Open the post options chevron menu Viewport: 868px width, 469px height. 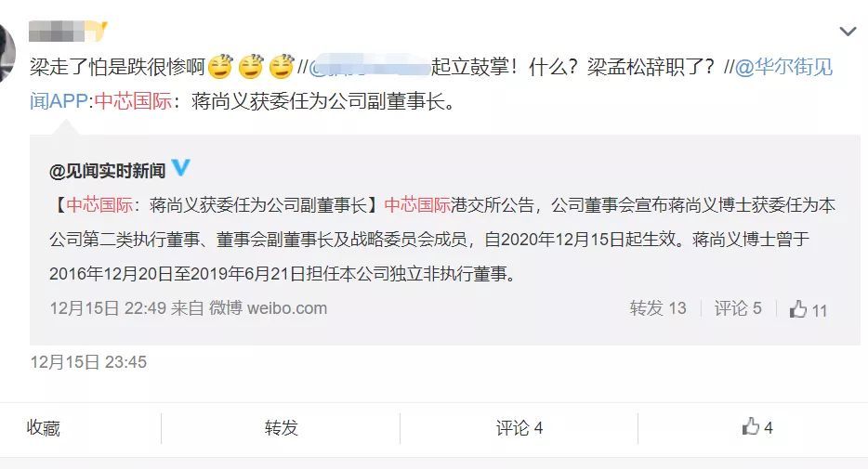pos(848,32)
